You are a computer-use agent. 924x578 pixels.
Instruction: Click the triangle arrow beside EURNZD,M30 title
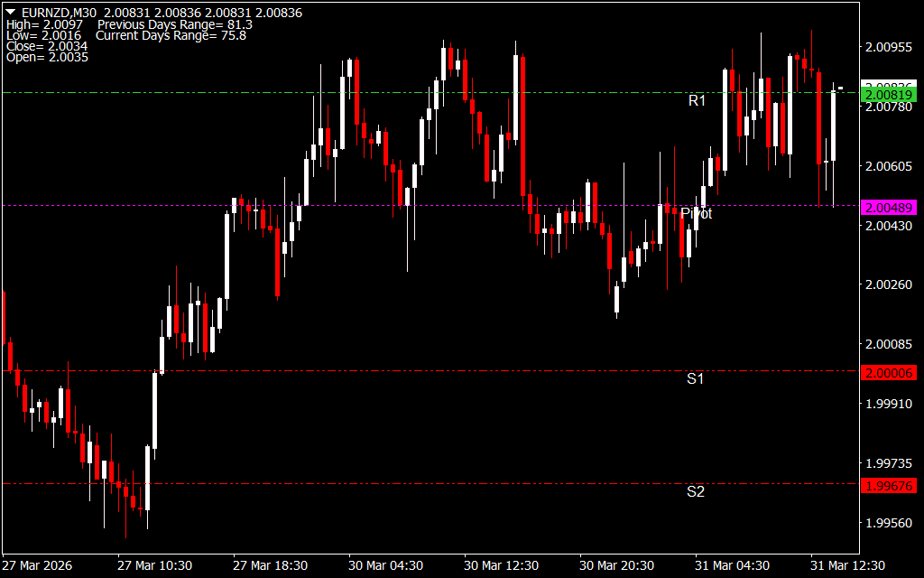pyautogui.click(x=11, y=13)
